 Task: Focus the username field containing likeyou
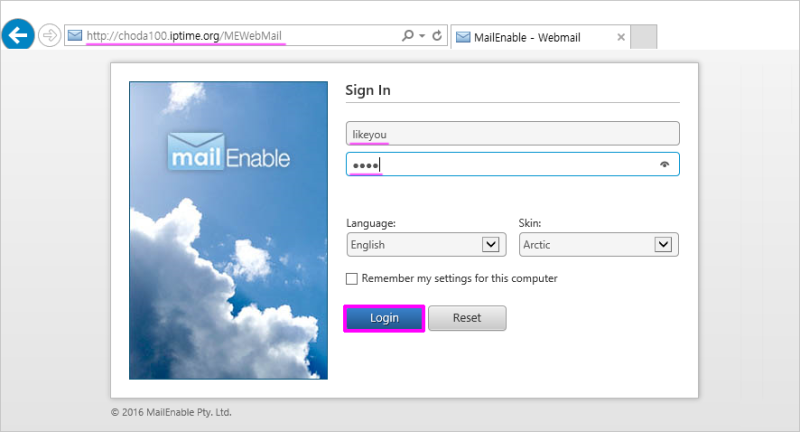[x=513, y=134]
